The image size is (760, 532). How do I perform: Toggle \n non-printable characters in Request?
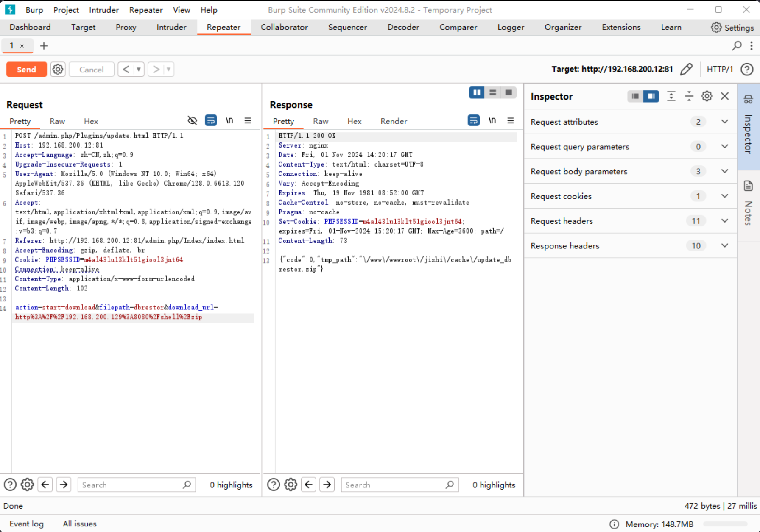coord(229,120)
